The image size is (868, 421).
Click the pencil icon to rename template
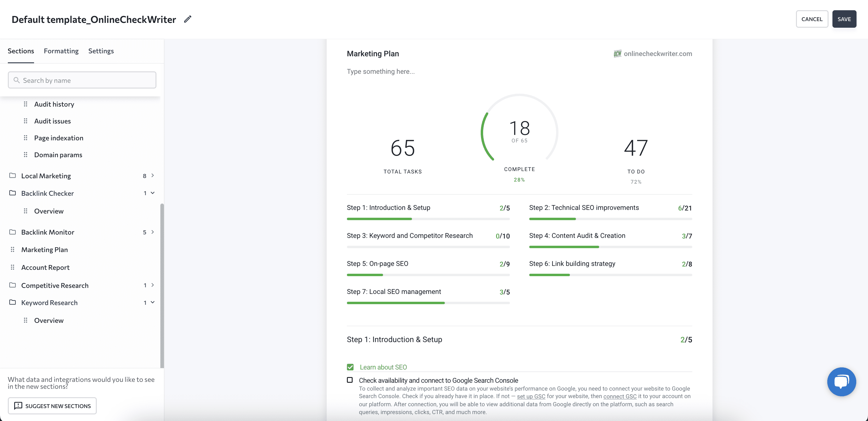pos(188,19)
